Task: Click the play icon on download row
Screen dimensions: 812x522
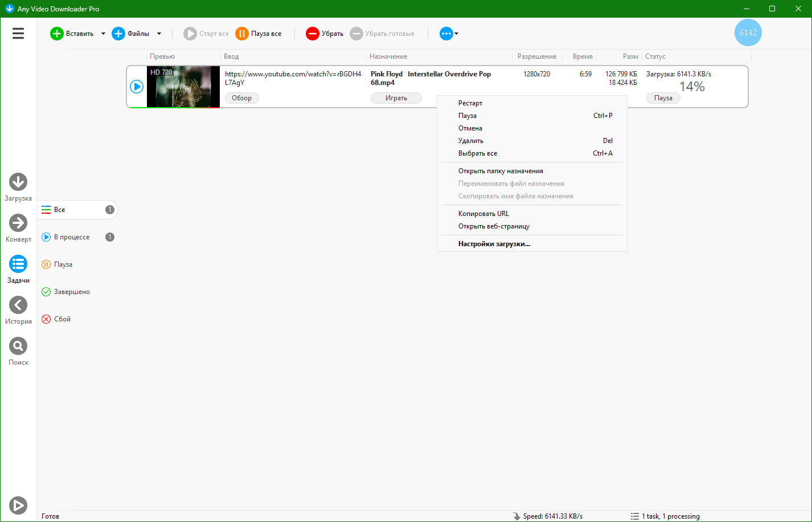Action: [x=137, y=87]
